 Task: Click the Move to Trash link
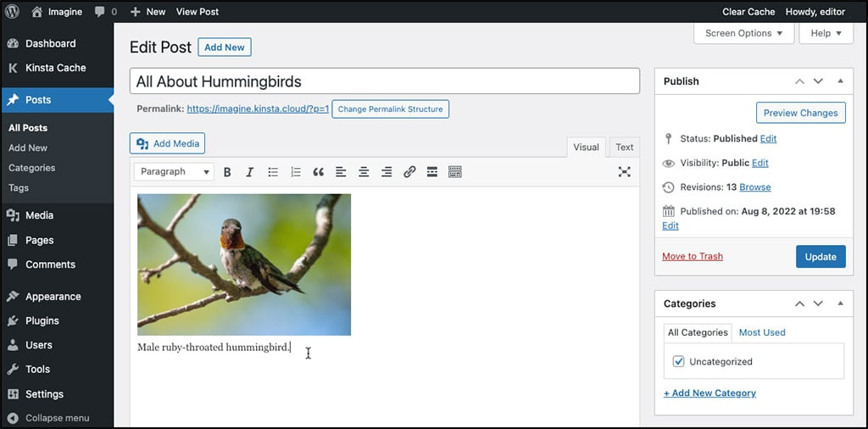point(693,256)
